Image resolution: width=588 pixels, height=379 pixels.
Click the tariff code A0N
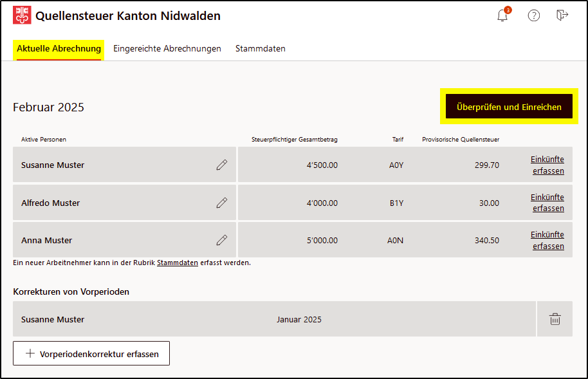[395, 241]
